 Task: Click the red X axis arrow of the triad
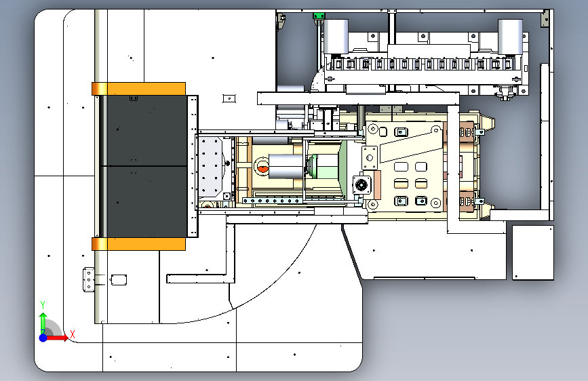[57, 338]
